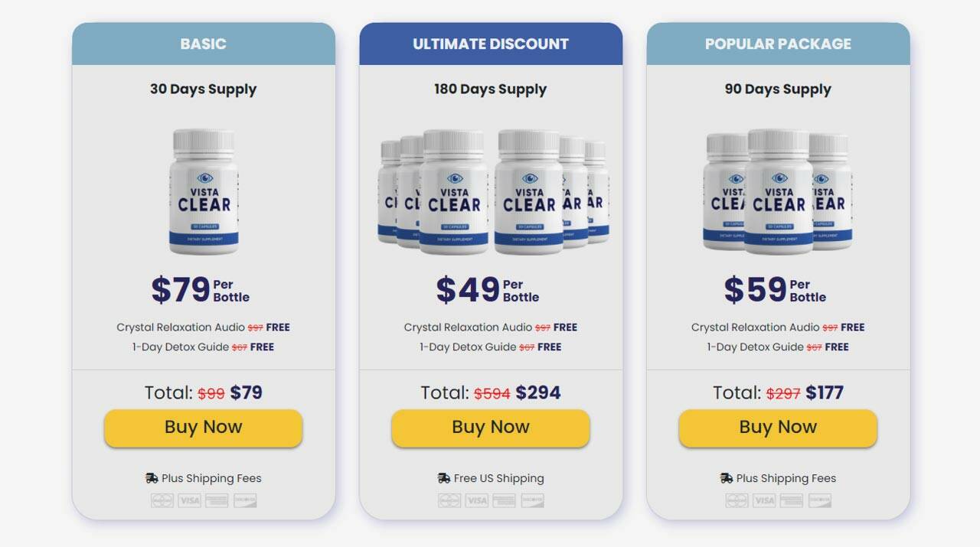The image size is (980, 547).
Task: Click the Visa icon in Popular Package card
Action: 763,500
